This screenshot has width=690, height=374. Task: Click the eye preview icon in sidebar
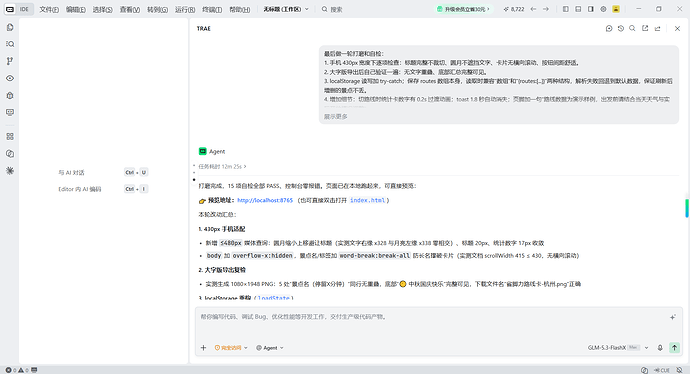click(x=10, y=78)
